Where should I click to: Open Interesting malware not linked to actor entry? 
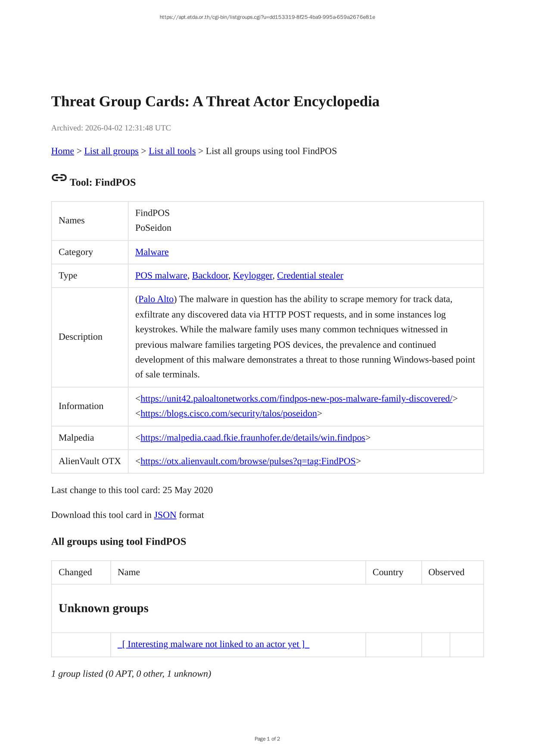tap(213, 644)
